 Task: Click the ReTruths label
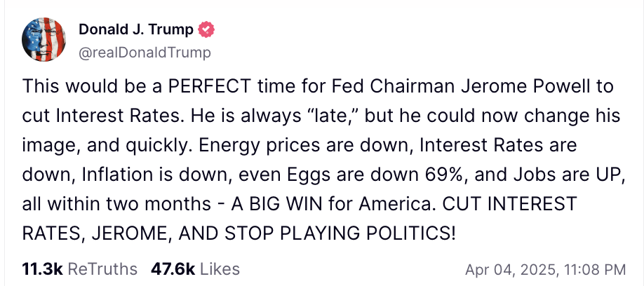102,269
